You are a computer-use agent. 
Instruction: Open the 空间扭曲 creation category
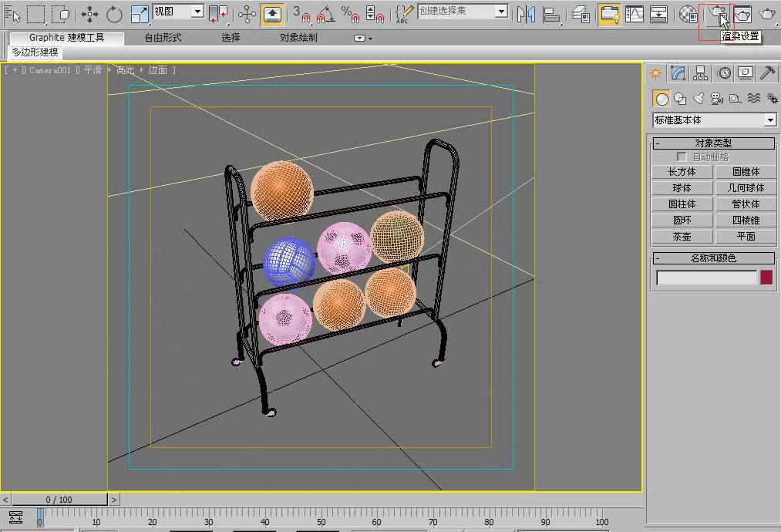(754, 98)
